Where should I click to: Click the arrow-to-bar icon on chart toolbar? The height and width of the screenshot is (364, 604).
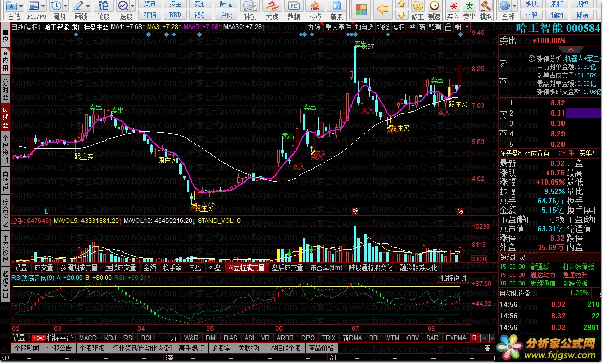tap(458, 27)
